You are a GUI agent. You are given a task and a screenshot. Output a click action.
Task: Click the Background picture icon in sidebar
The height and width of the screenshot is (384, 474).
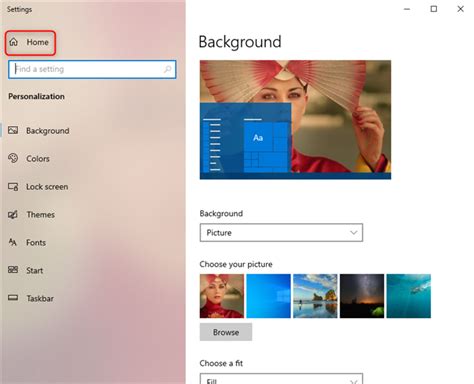point(13,130)
